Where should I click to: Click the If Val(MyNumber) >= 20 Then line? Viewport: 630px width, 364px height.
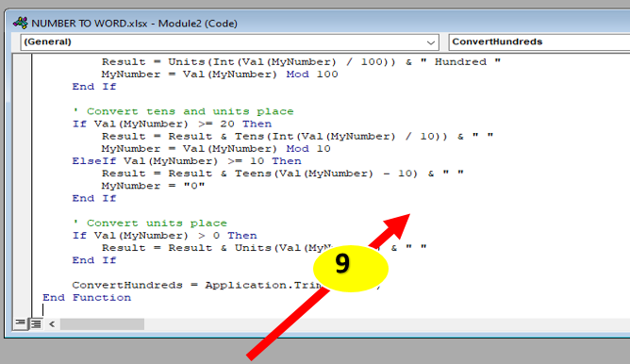click(x=172, y=124)
